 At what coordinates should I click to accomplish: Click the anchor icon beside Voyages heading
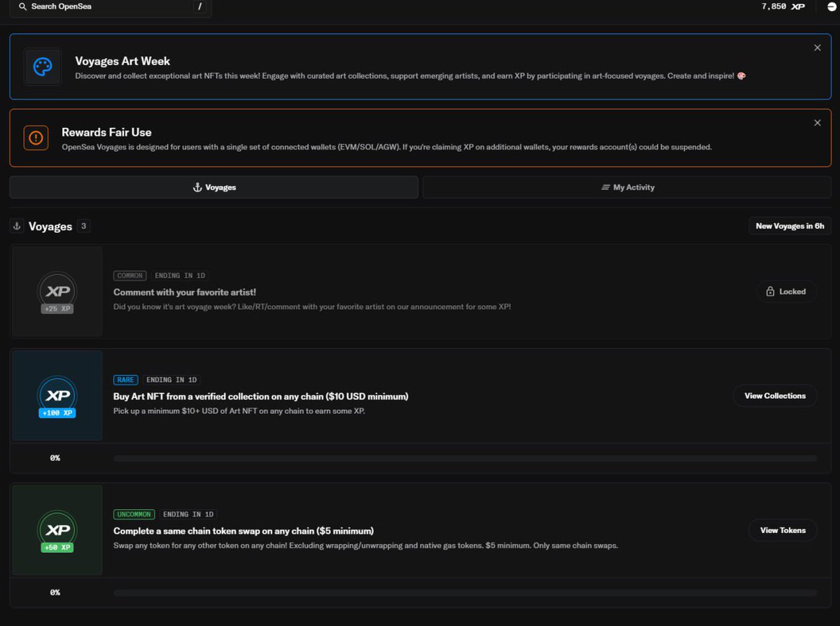coord(18,226)
